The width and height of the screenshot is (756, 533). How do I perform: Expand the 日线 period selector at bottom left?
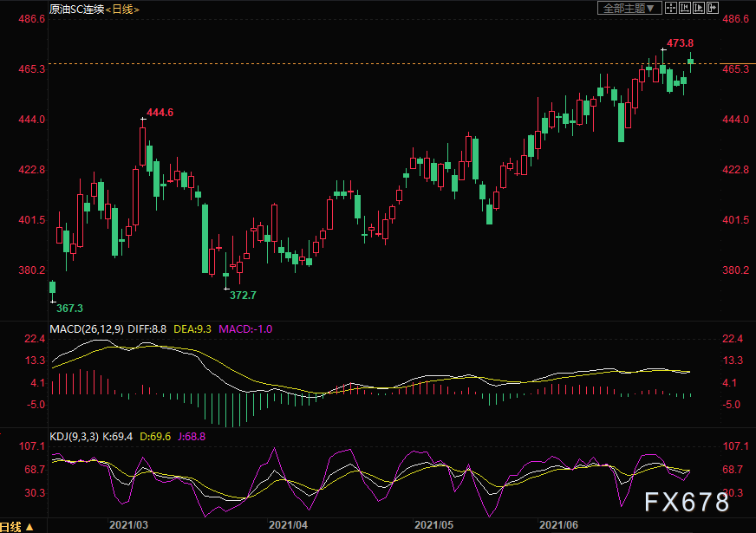point(17,526)
